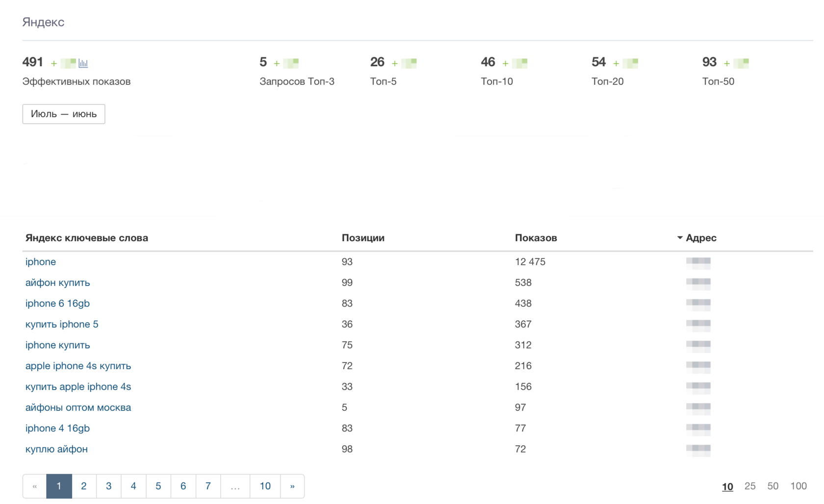
Task: Show 25 rows per page
Action: pos(749,486)
